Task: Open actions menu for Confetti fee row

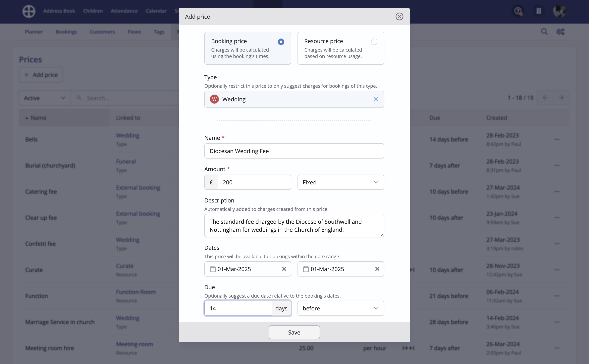Action: 557,244
